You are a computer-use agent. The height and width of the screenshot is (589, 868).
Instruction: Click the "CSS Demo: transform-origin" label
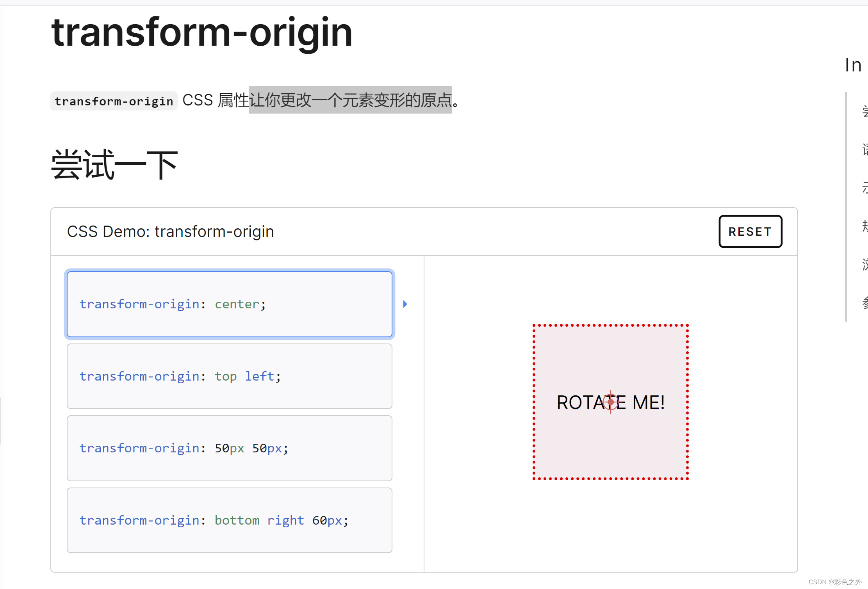tap(170, 231)
